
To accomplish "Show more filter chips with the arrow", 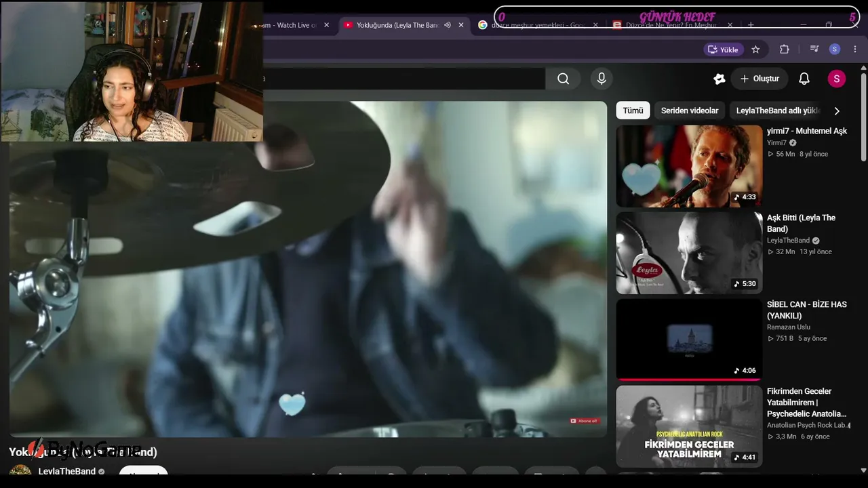I will click(x=837, y=110).
